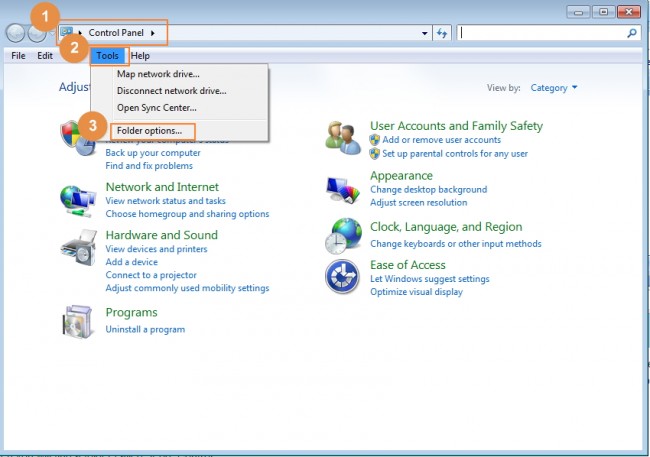
Task: Click Uninstall a program link
Action: coord(145,329)
